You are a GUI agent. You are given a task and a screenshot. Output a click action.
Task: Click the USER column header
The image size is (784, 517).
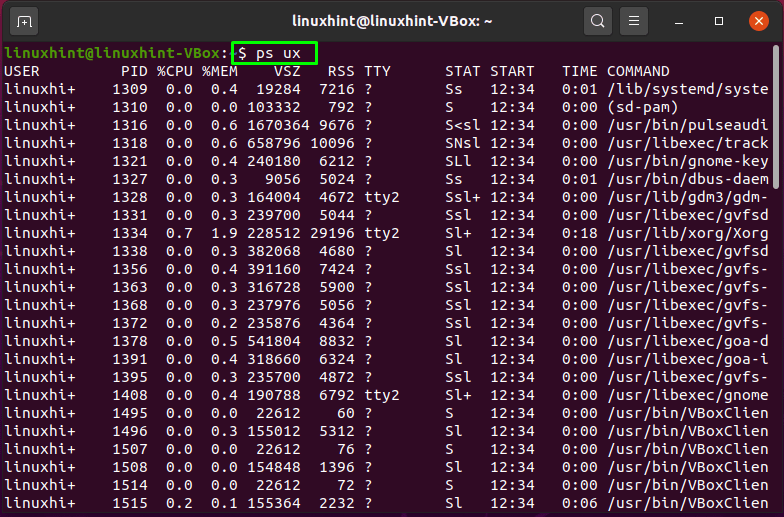(22, 72)
